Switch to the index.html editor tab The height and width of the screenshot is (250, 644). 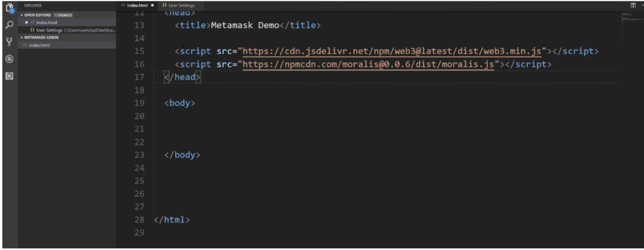pos(136,5)
